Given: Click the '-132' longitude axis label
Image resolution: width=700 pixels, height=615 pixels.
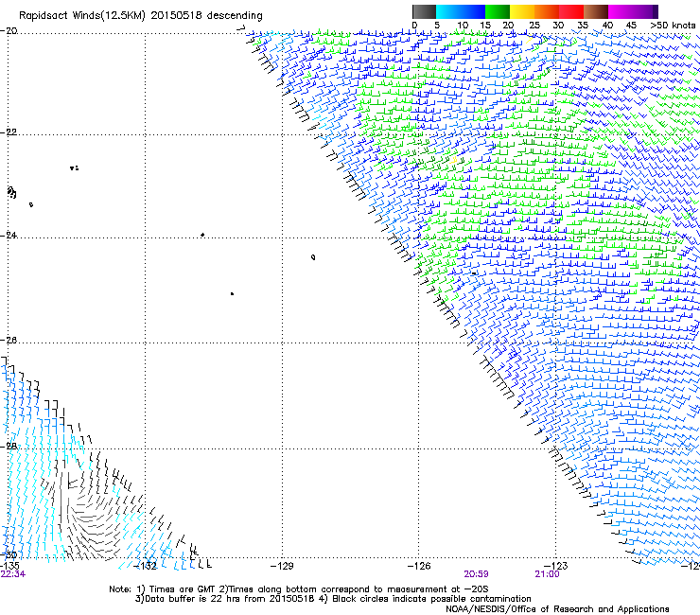Looking at the screenshot, I should click(146, 566).
